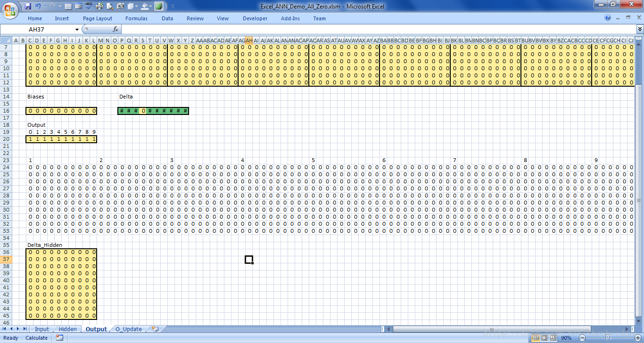
Task: Switch to Normal view
Action: (536, 338)
